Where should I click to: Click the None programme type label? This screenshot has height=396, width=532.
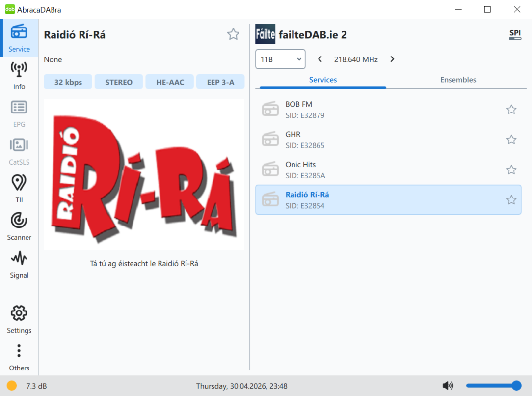[53, 59]
